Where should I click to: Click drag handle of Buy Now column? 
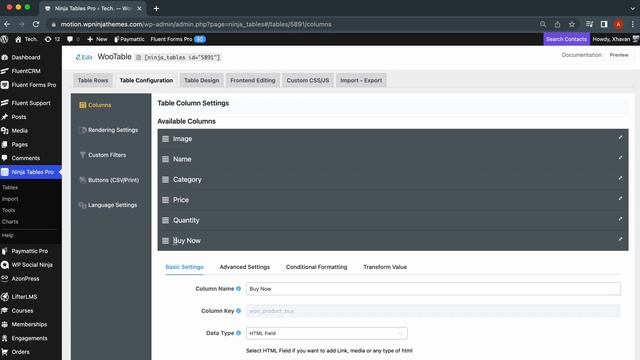pos(165,241)
